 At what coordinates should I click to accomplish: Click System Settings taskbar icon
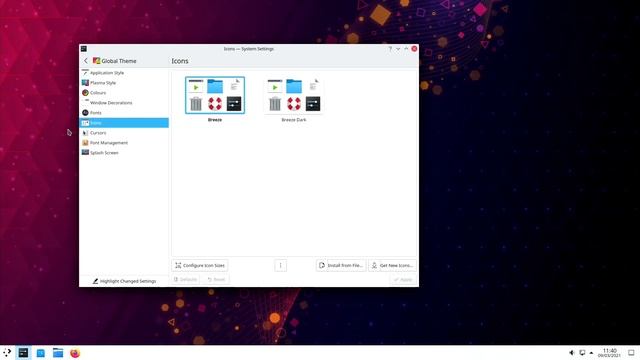point(23,353)
